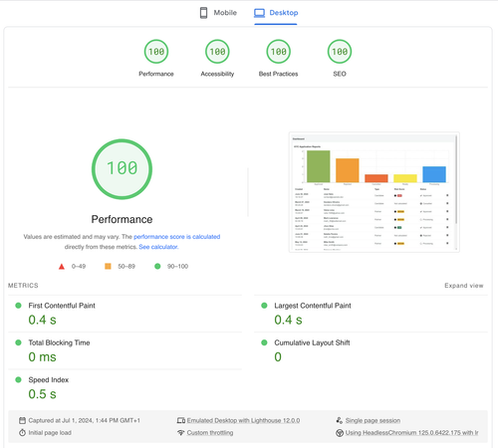This screenshot has height=448, width=498.
Task: Click the orange square 50–89 legend icon
Action: tap(108, 266)
